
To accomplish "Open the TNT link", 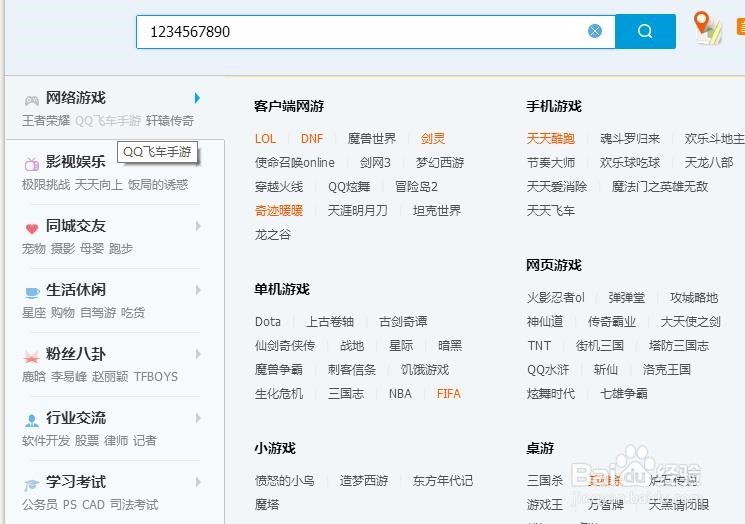I will 539,346.
